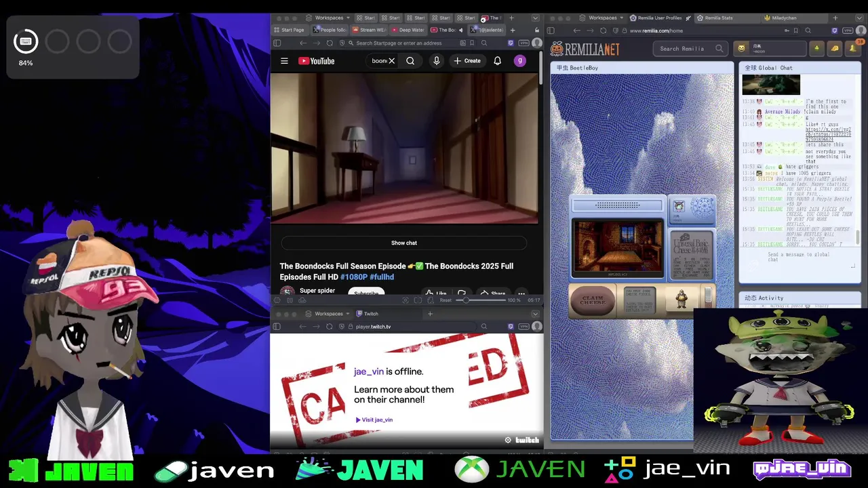
Task: Clear the YouTube search box text
Action: click(x=391, y=61)
